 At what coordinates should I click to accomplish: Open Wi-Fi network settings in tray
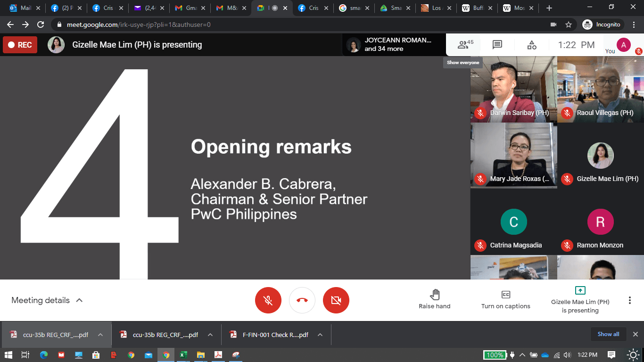click(557, 355)
